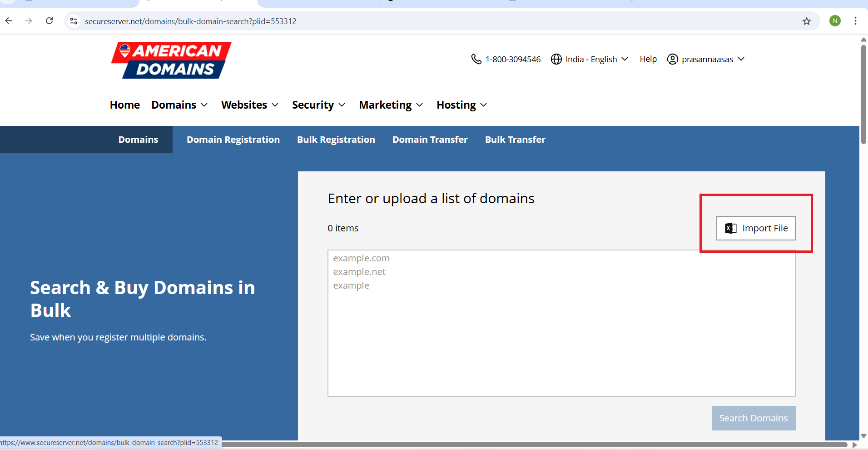Open the Security menu
The image size is (868, 450).
coord(318,105)
